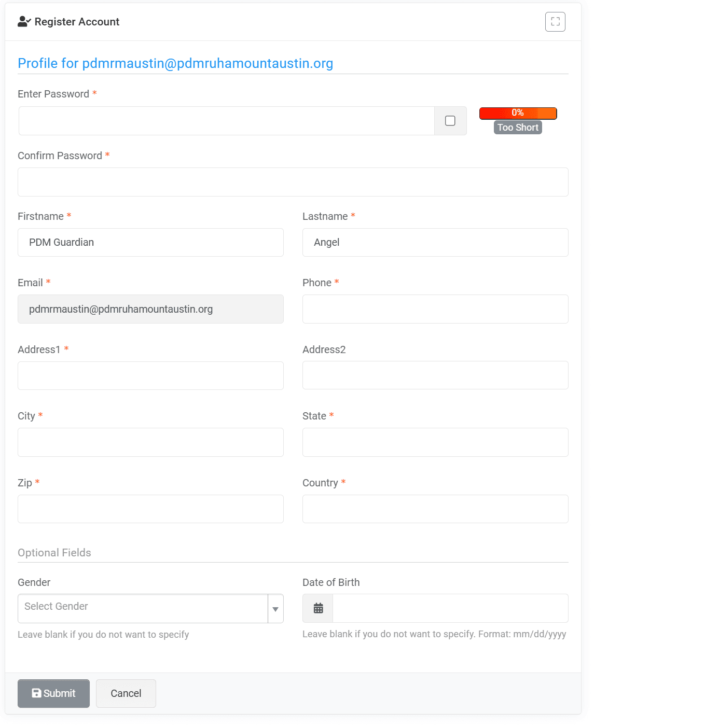
Task: Cancel the registration
Action: [x=126, y=693]
